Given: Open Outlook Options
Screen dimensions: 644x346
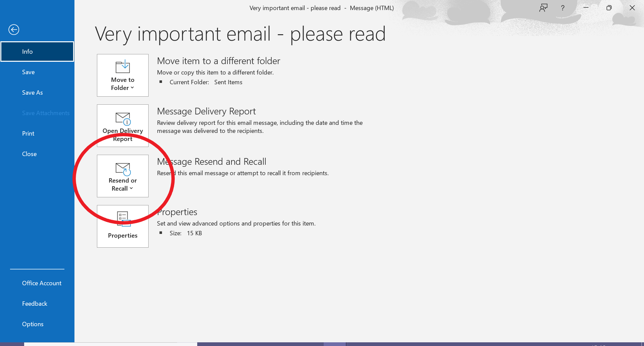Looking at the screenshot, I should (x=37, y=324).
